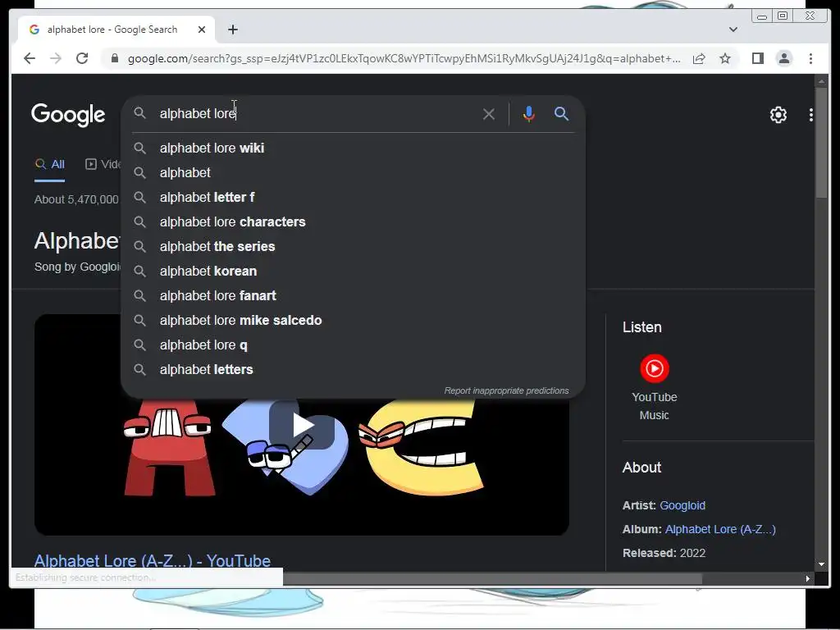
Task: Click the horizontal scroll right arrow
Action: [808, 578]
